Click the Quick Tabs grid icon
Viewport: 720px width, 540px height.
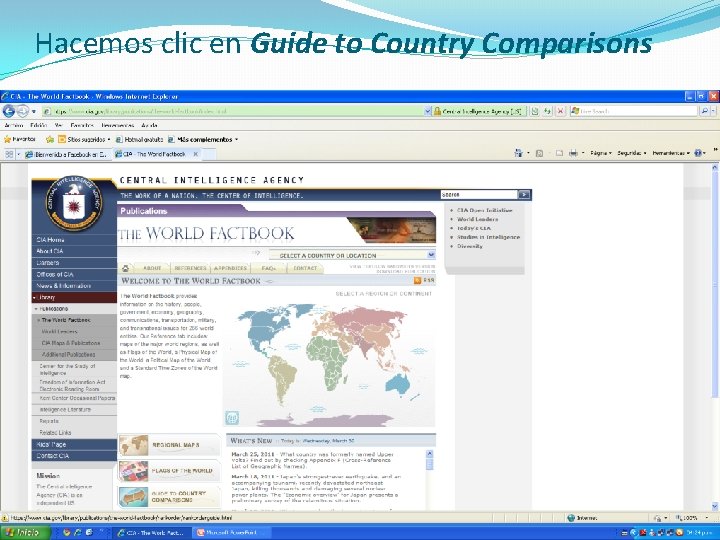point(9,154)
